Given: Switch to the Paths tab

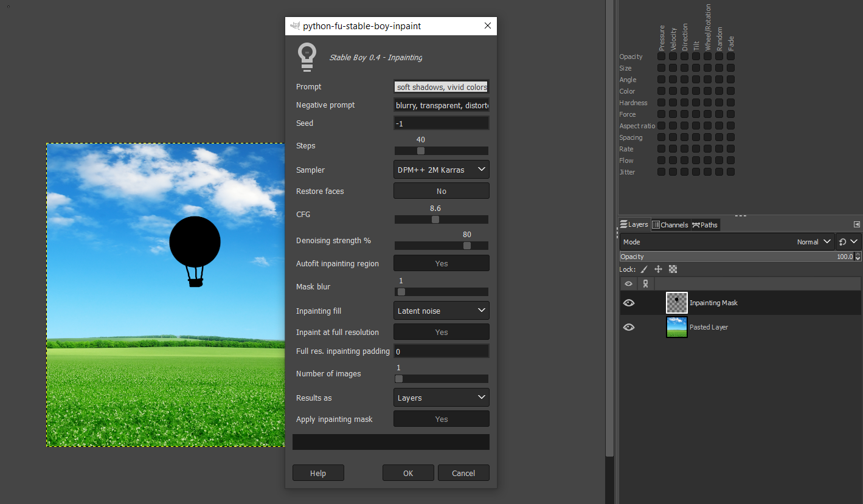Looking at the screenshot, I should pyautogui.click(x=705, y=224).
